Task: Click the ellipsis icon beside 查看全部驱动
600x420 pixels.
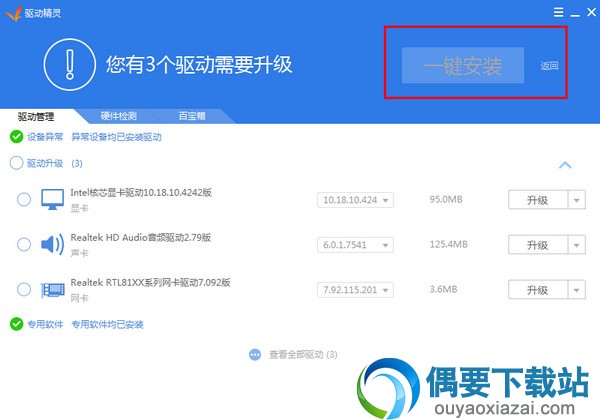Action: [x=255, y=355]
